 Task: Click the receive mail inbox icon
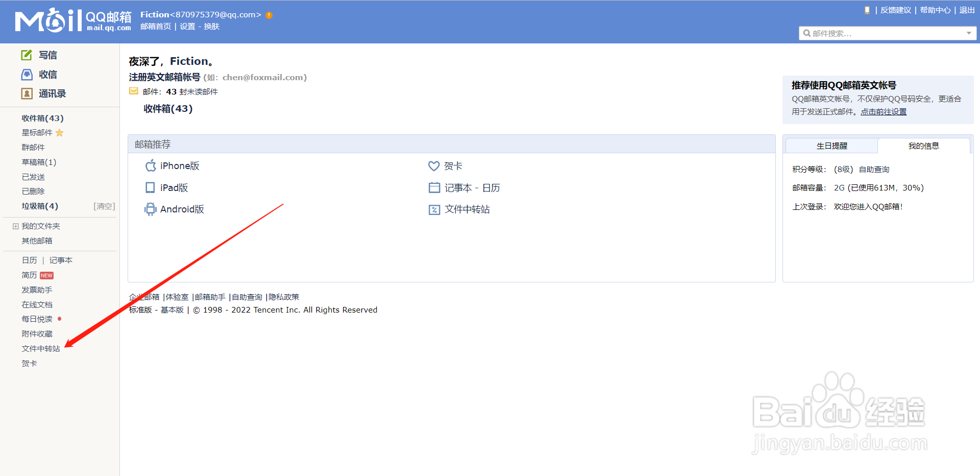coord(27,75)
